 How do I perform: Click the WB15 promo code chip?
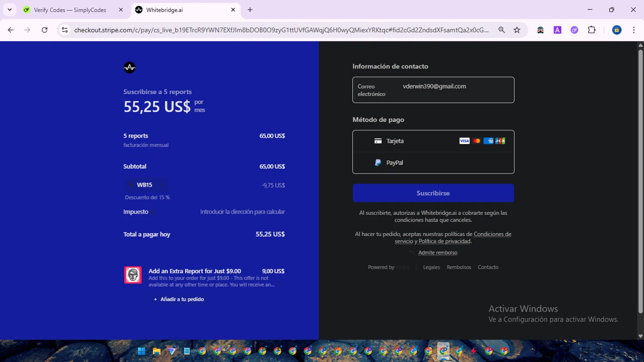click(146, 185)
